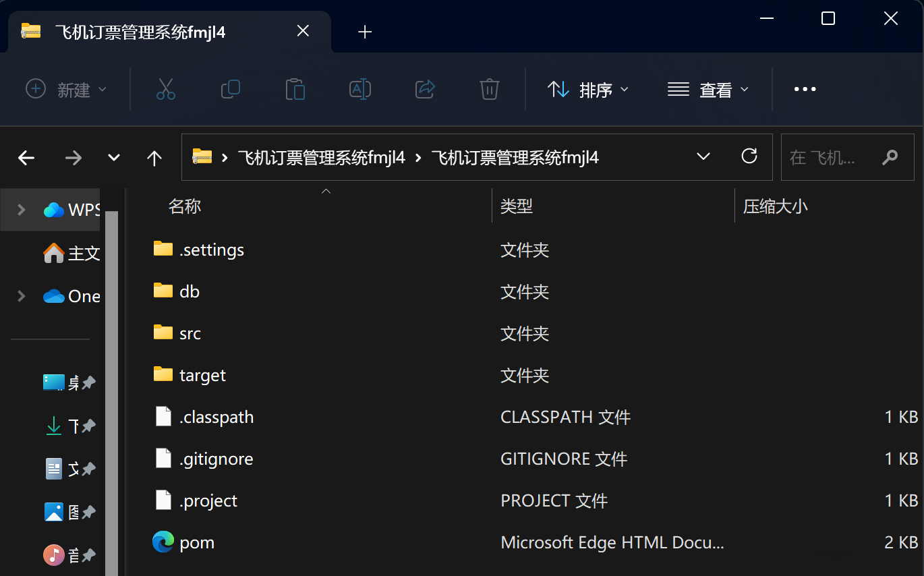Open the 新建 (New) dropdown

point(66,89)
